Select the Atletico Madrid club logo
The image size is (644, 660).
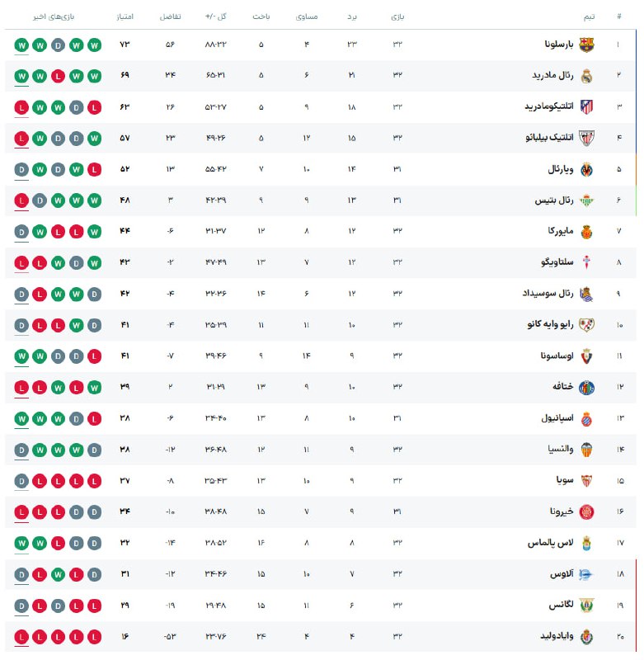[586, 107]
